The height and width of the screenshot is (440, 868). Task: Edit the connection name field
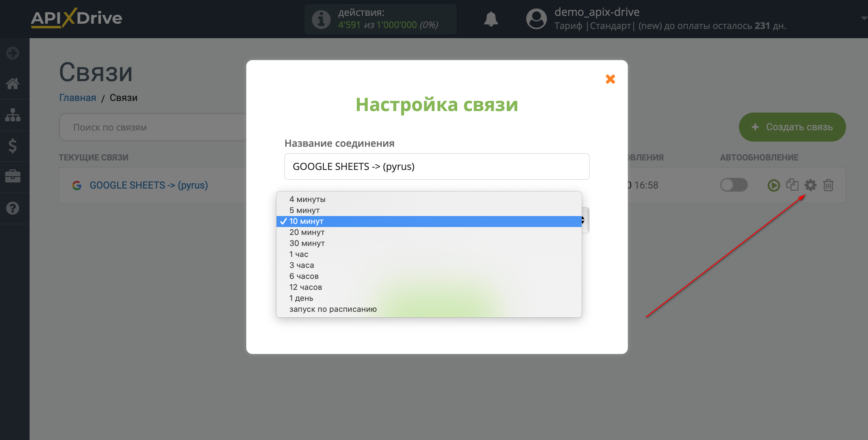437,166
